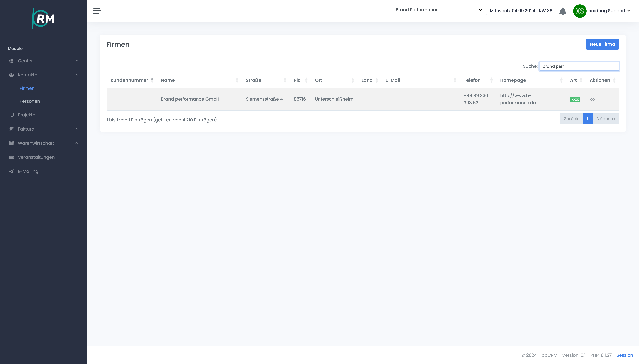
Task: Click the Firmen page heading
Action: click(118, 44)
